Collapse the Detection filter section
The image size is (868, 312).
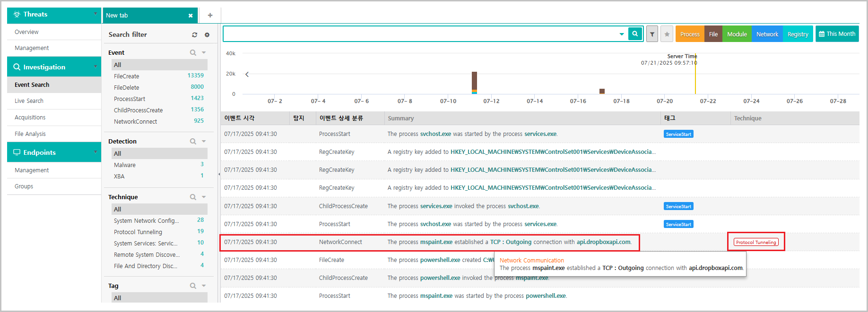tap(204, 141)
